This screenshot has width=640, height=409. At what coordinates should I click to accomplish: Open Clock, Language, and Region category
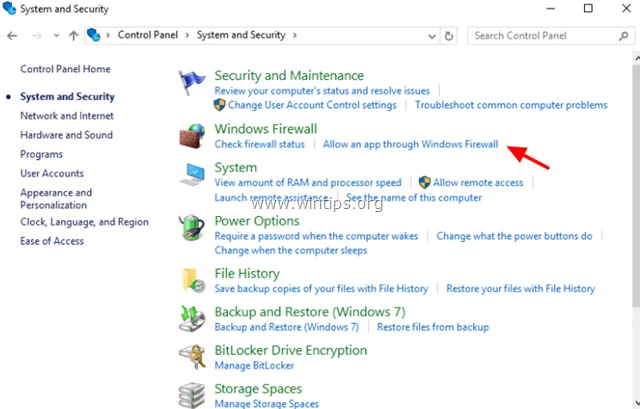coord(84,222)
